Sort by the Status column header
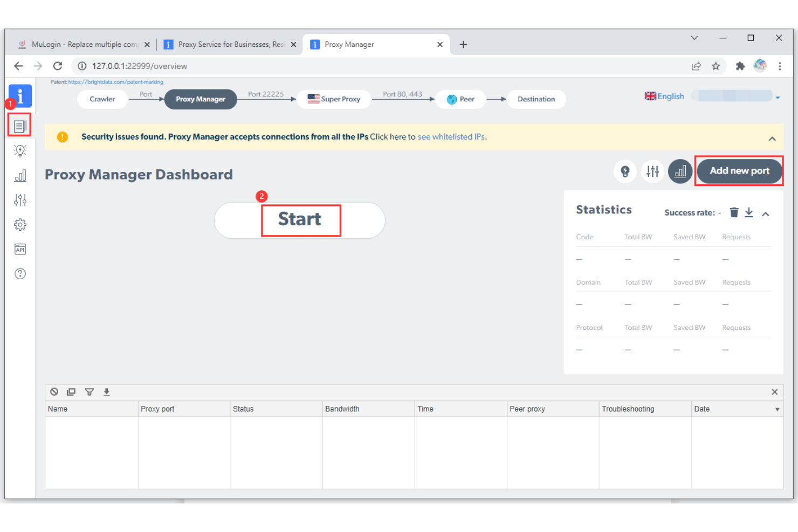This screenshot has height=532, width=798. (x=276, y=409)
